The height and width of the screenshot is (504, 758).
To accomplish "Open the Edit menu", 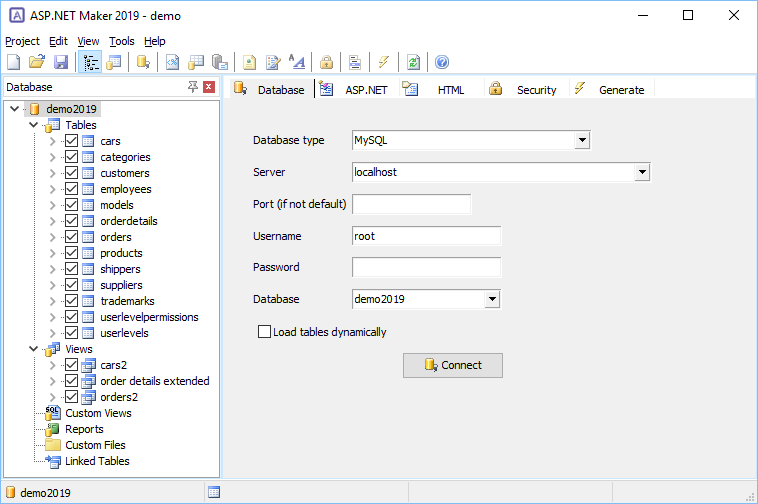I will [58, 42].
